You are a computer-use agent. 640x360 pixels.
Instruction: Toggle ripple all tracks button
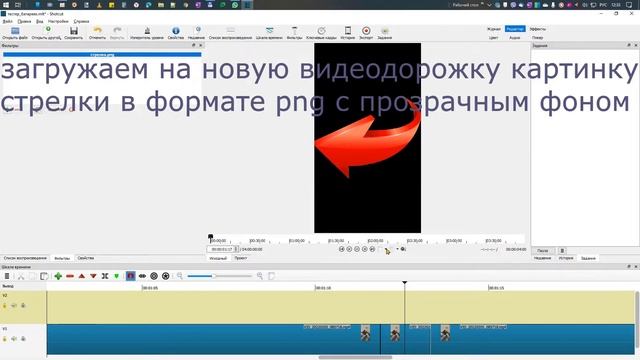pyautogui.click(x=166, y=276)
